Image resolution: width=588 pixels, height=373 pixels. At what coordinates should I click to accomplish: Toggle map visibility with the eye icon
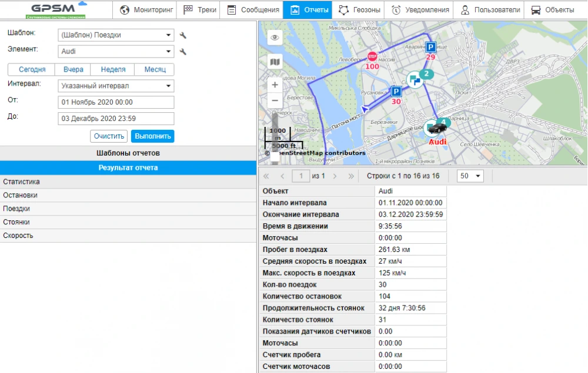pos(275,38)
